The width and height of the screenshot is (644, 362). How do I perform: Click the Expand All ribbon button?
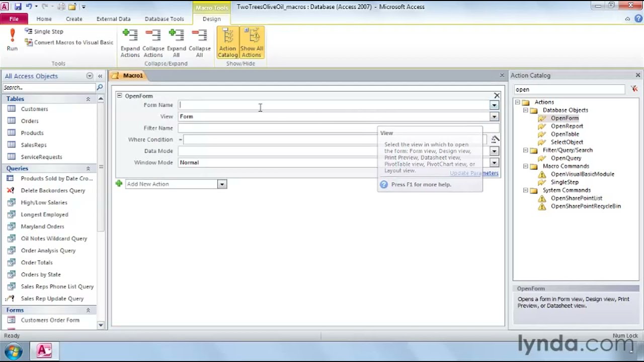click(176, 43)
